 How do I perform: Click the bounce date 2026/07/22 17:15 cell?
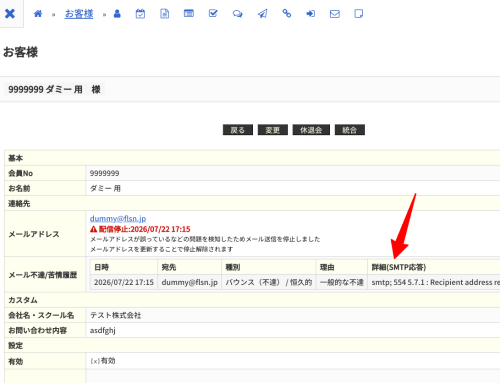124,282
